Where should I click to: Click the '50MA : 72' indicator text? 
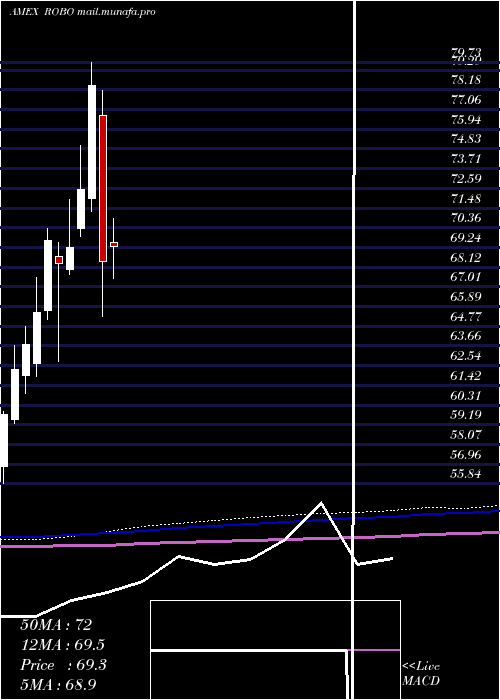tap(56, 625)
